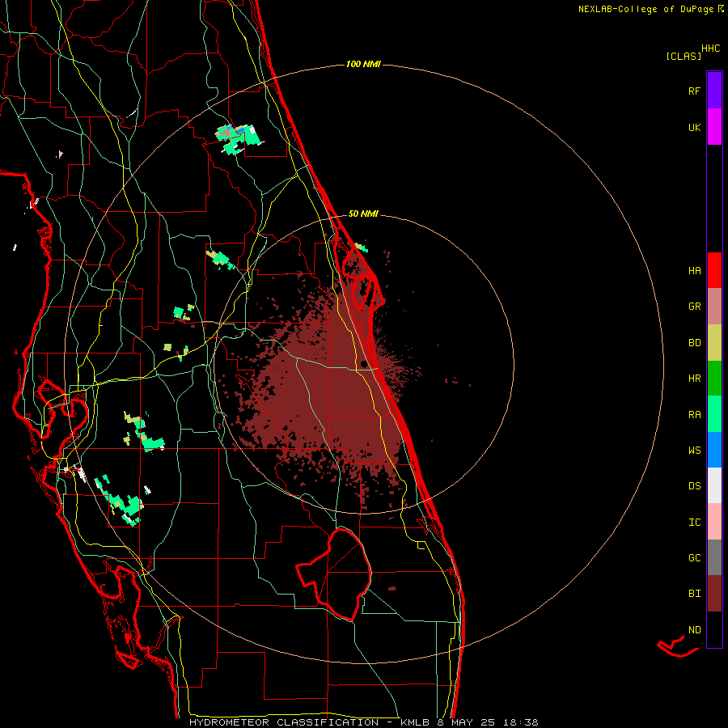728x728 pixels.
Task: Click the GR pink-brown legend swatch
Action: [714, 307]
